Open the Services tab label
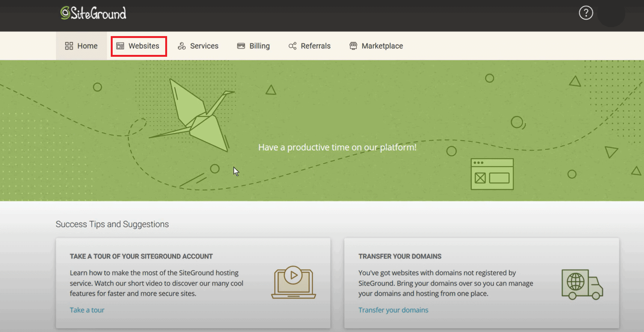This screenshot has width=644, height=332. (204, 46)
